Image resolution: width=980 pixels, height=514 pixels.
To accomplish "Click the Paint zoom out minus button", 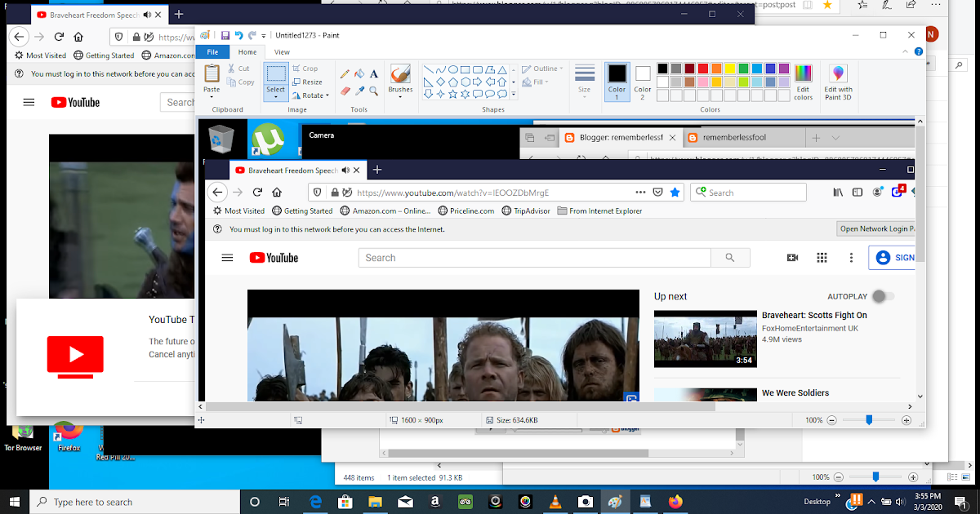I will [832, 420].
